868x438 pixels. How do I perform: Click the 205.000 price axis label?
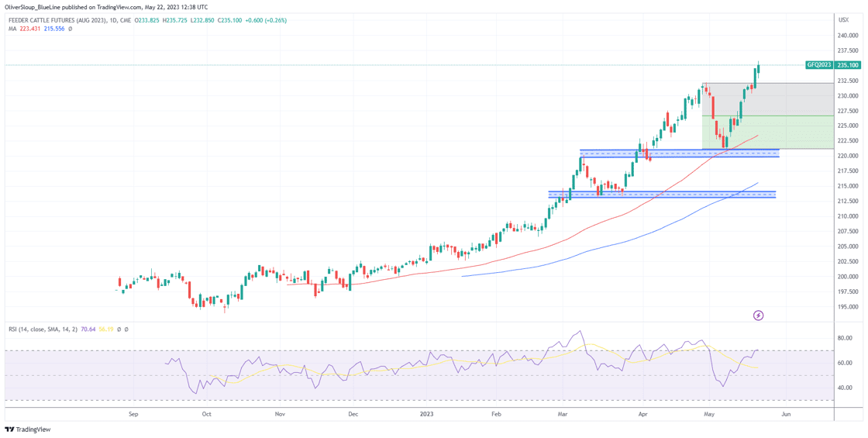click(848, 247)
